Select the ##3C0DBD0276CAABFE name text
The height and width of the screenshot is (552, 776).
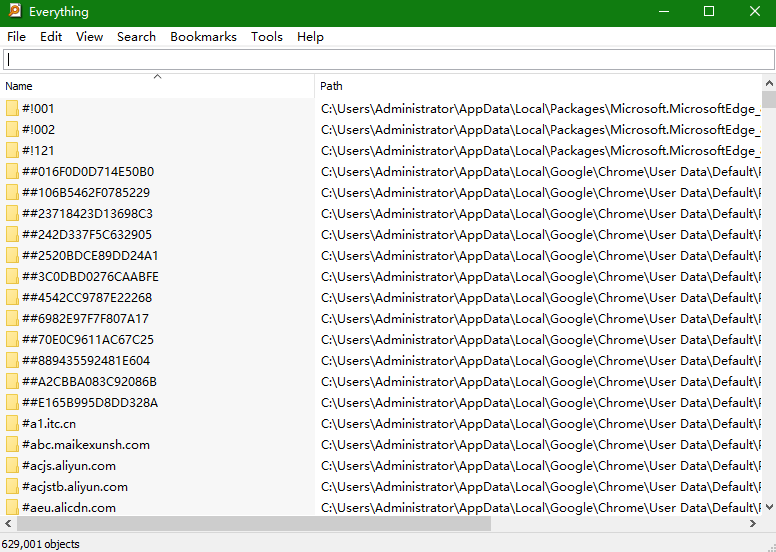[91, 277]
